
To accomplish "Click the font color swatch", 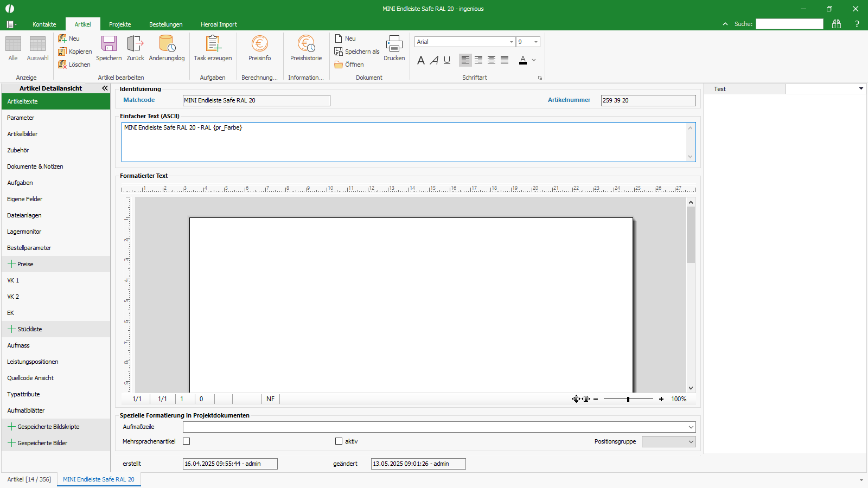I will (x=523, y=60).
